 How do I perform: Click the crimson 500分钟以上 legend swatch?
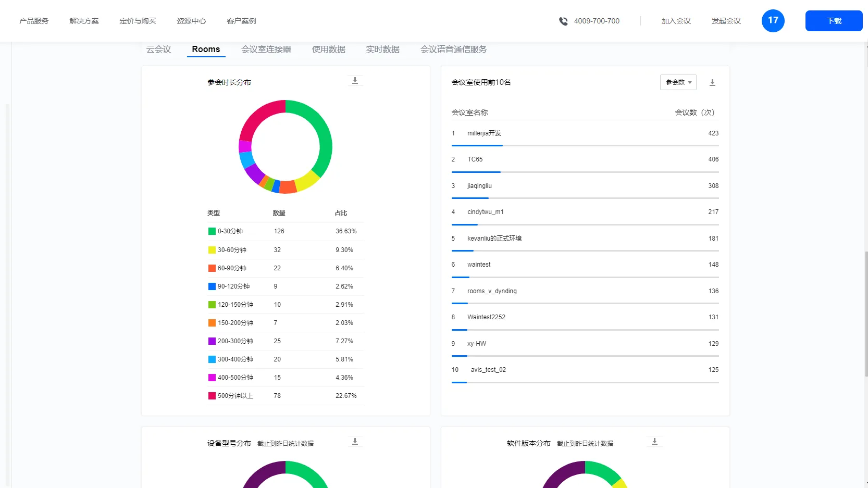(212, 396)
